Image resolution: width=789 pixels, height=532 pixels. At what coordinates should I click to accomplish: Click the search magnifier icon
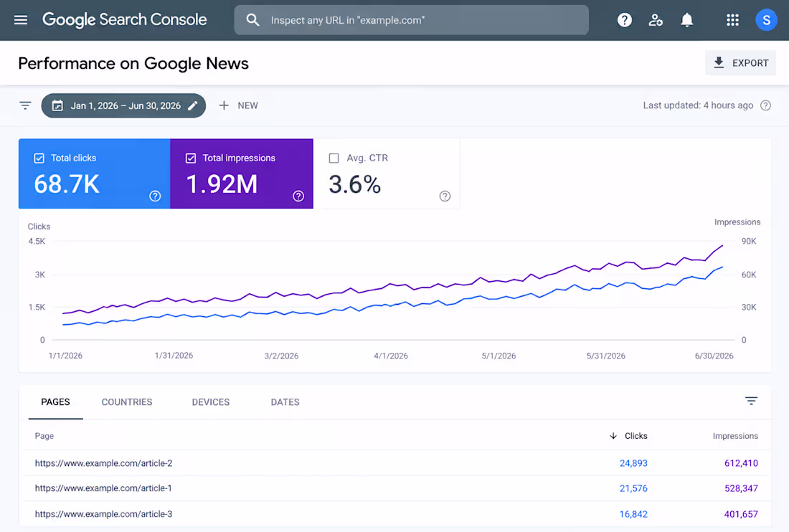(252, 20)
